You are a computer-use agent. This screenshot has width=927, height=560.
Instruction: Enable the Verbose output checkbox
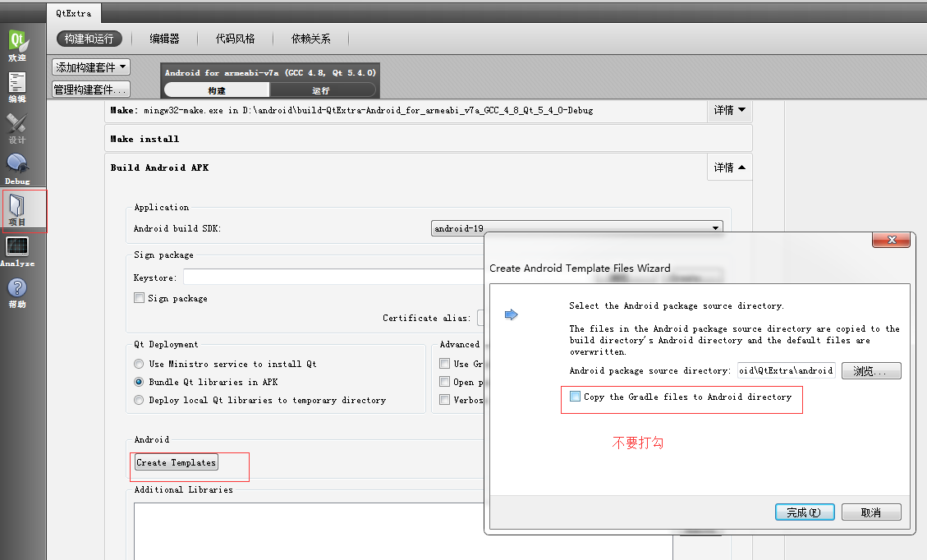click(444, 400)
